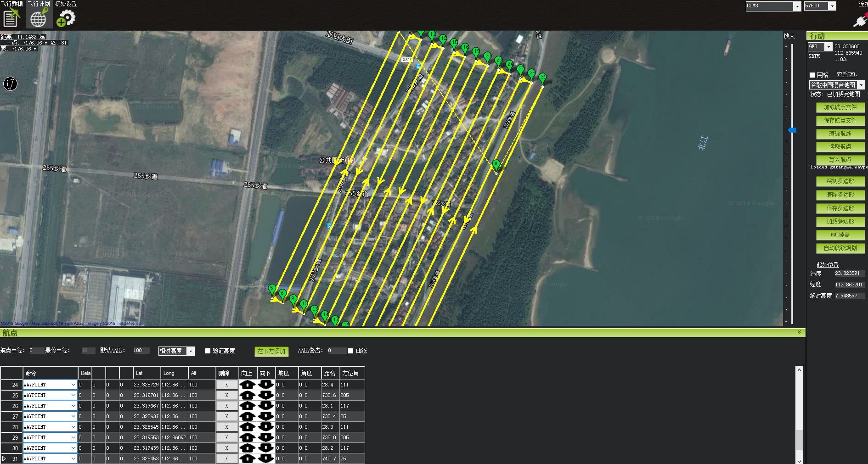Open the 飞行数据 flight data screen icon
This screenshot has width=868, height=464.
[x=11, y=18]
